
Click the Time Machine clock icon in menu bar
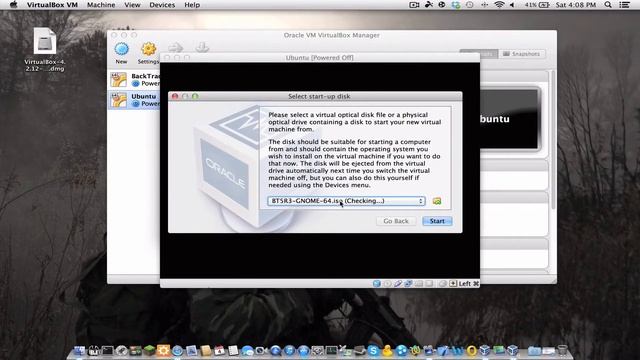click(x=470, y=5)
